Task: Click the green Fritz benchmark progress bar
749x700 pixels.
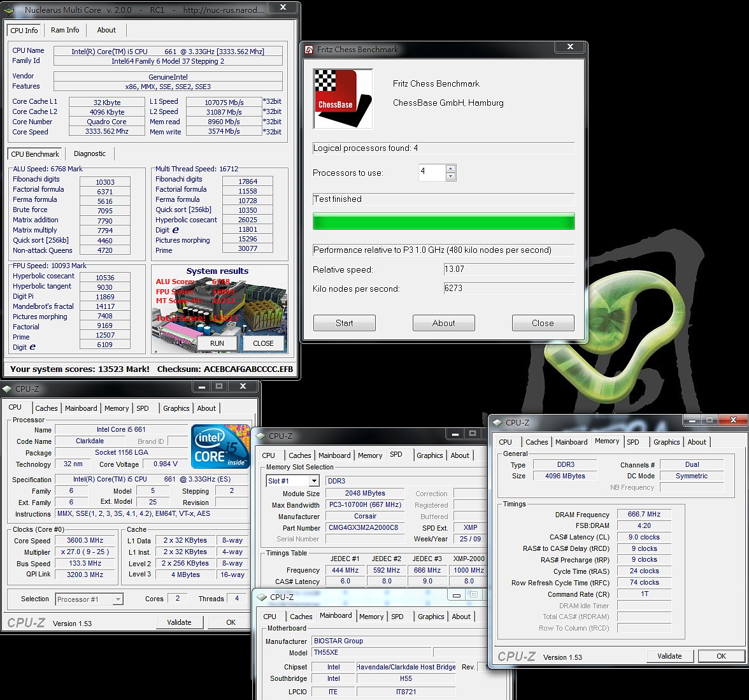Action: pos(444,222)
